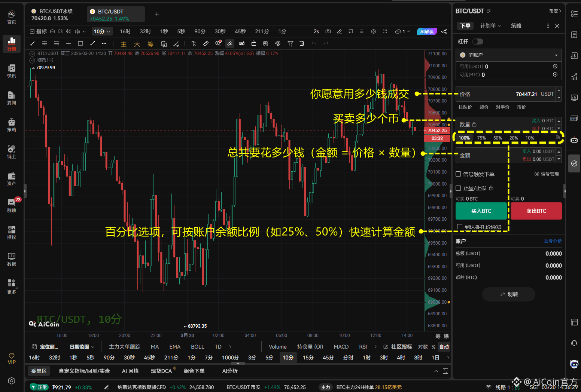Click the 价格 price input field
Image resolution: width=581 pixels, height=392 pixels.
[x=505, y=94]
